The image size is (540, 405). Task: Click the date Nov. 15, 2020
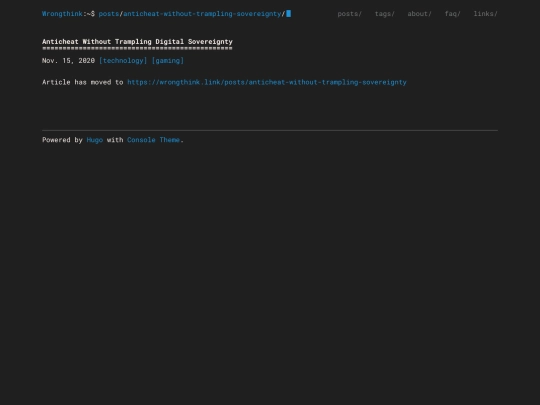(x=68, y=61)
